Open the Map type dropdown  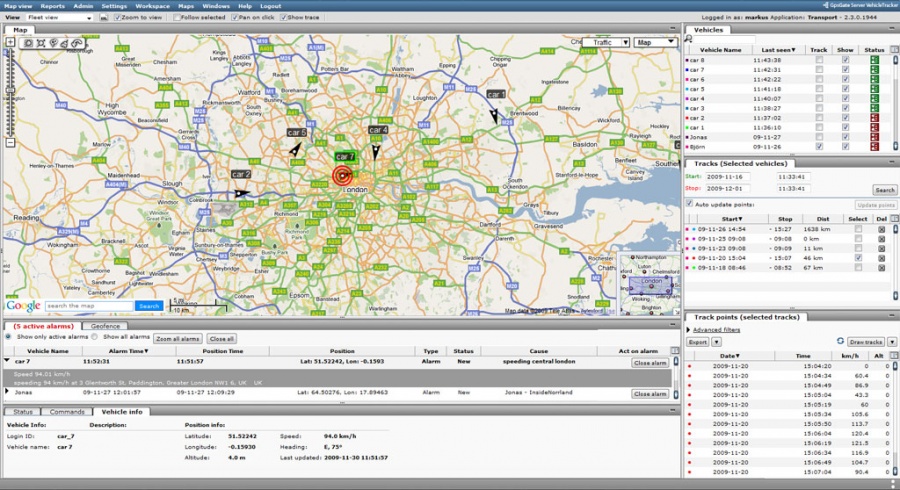click(655, 42)
